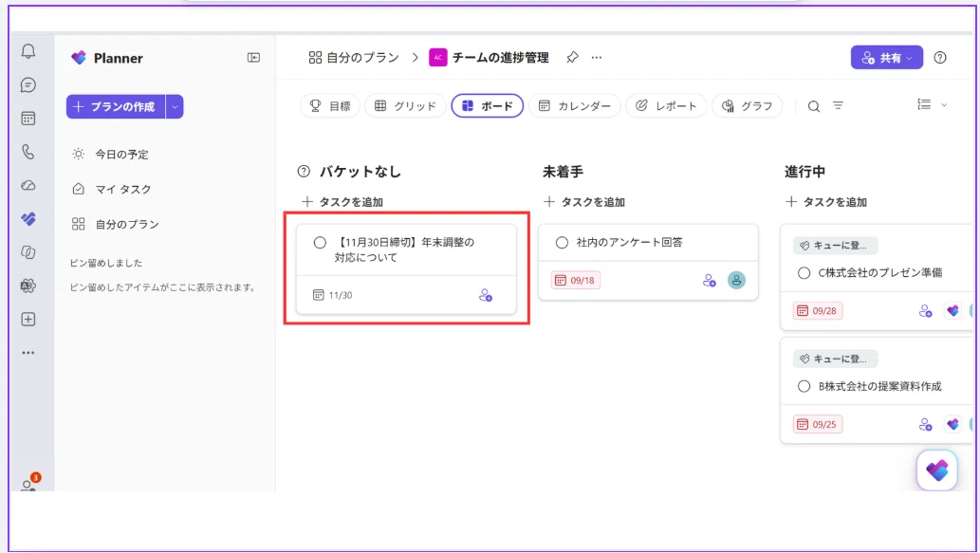The height and width of the screenshot is (553, 980).
Task: Mark 社内のアンケート回答 task complete
Action: [562, 243]
